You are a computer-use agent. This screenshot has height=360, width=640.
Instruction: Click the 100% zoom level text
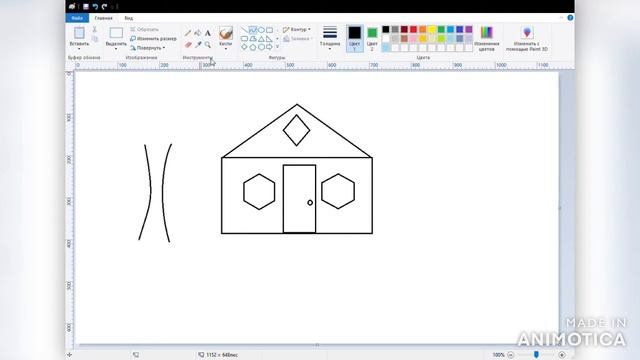498,355
